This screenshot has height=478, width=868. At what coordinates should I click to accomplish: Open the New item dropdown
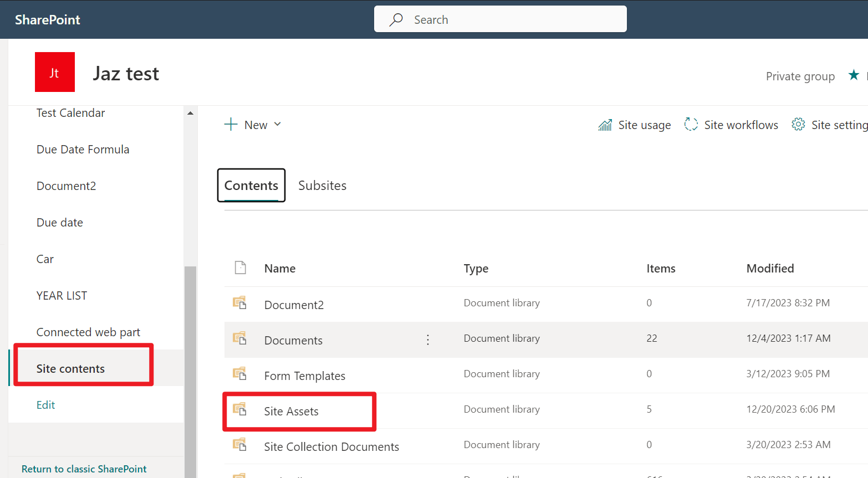point(253,124)
